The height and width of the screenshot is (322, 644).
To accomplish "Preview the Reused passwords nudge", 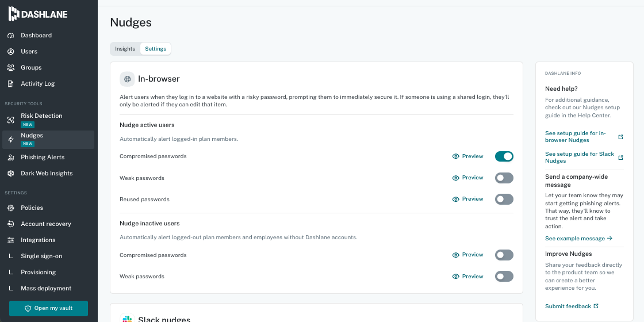I will [x=468, y=199].
